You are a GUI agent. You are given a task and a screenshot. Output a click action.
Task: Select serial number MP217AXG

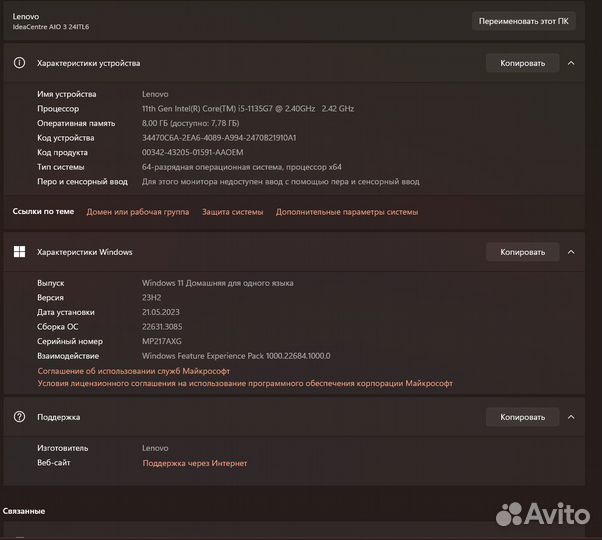tap(162, 341)
